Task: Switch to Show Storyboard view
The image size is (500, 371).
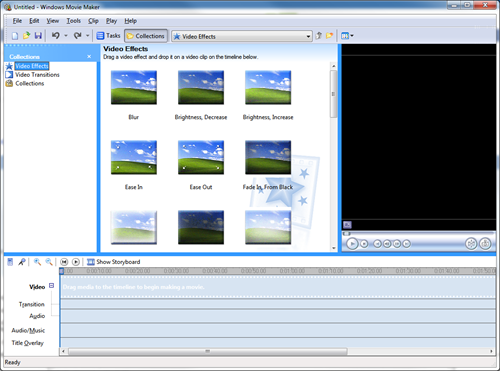Action: pos(114,262)
